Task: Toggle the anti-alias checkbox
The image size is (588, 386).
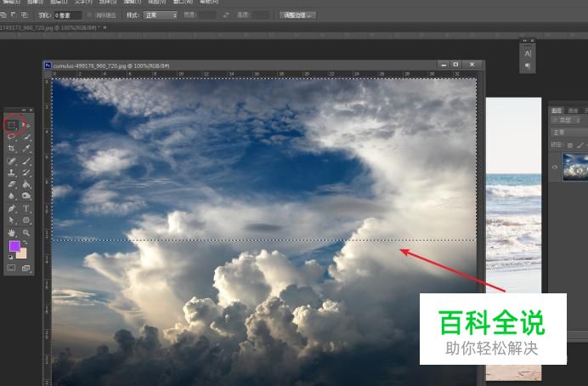Action: click(x=89, y=15)
